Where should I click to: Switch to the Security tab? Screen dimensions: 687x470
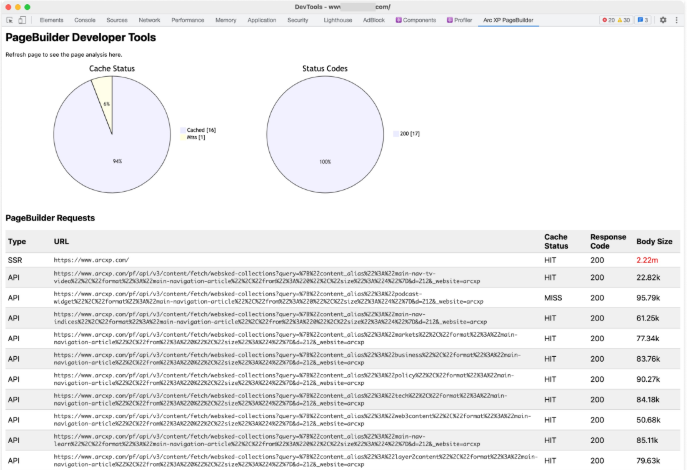(297, 20)
